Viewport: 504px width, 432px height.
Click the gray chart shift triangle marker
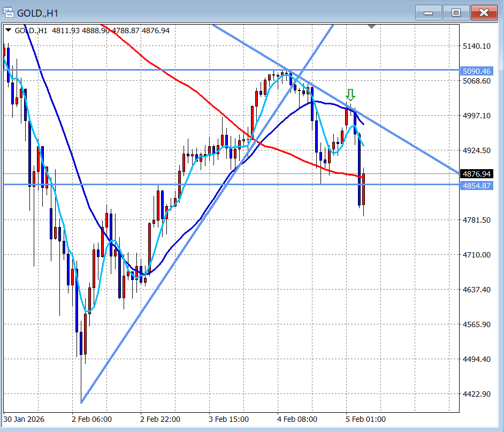tap(372, 26)
